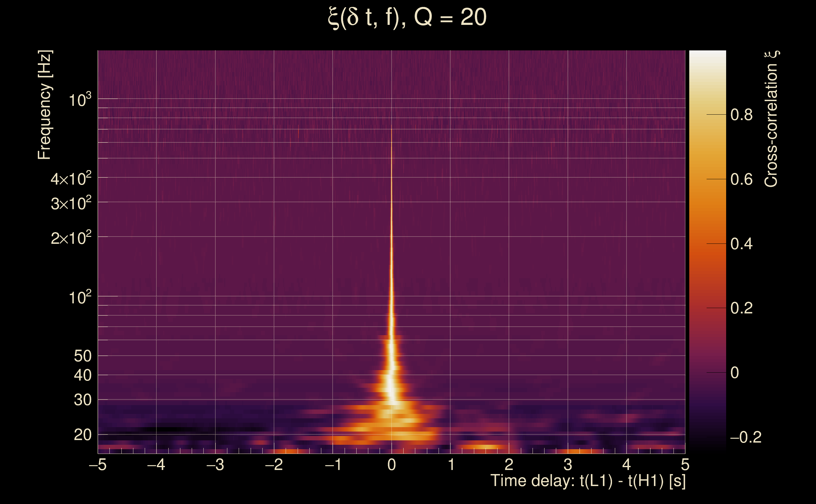This screenshot has width=816, height=504.
Task: Click the 0 tick label on the colorbar
Action: pos(734,373)
